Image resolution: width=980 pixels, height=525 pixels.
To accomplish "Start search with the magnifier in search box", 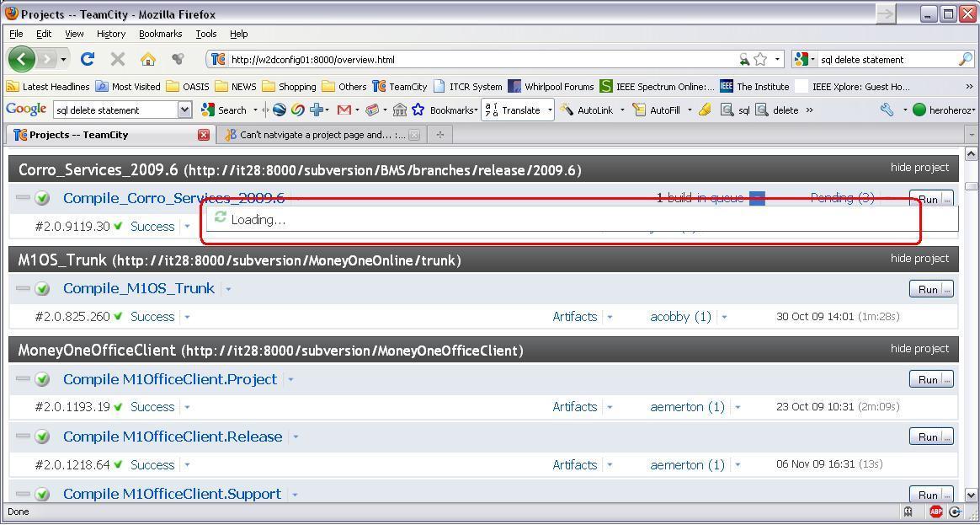I will point(965,60).
